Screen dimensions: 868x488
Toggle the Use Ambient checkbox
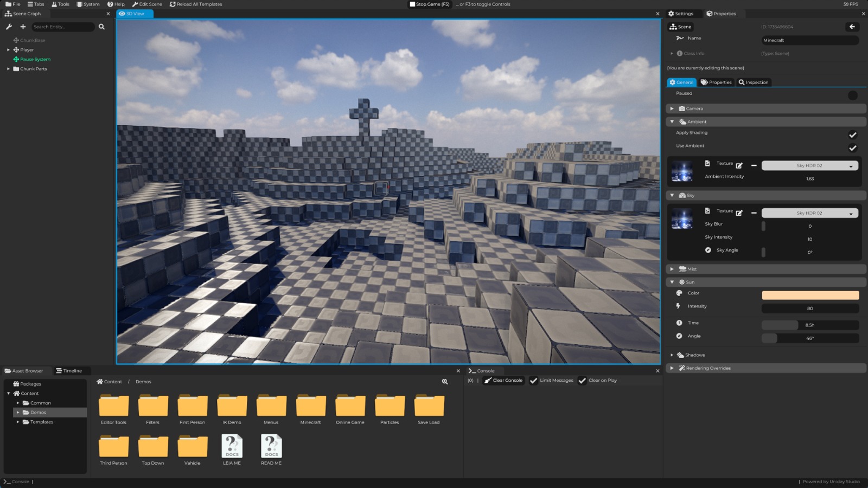(852, 147)
